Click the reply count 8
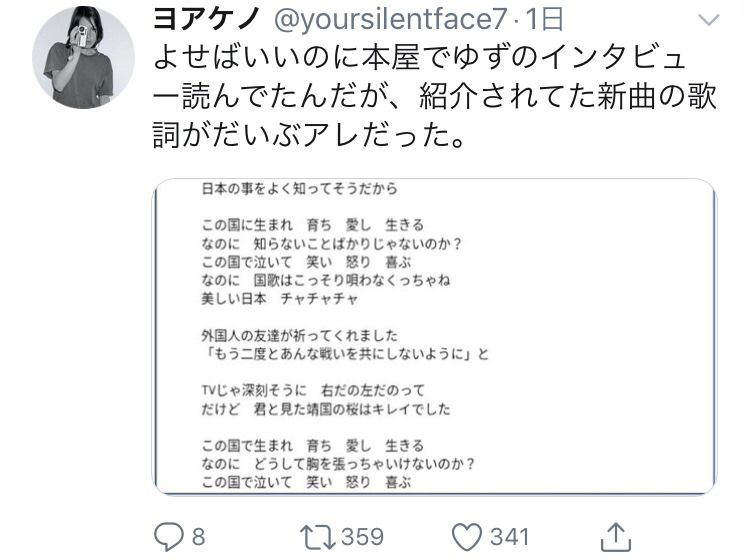The height and width of the screenshot is (560, 750). 198,537
